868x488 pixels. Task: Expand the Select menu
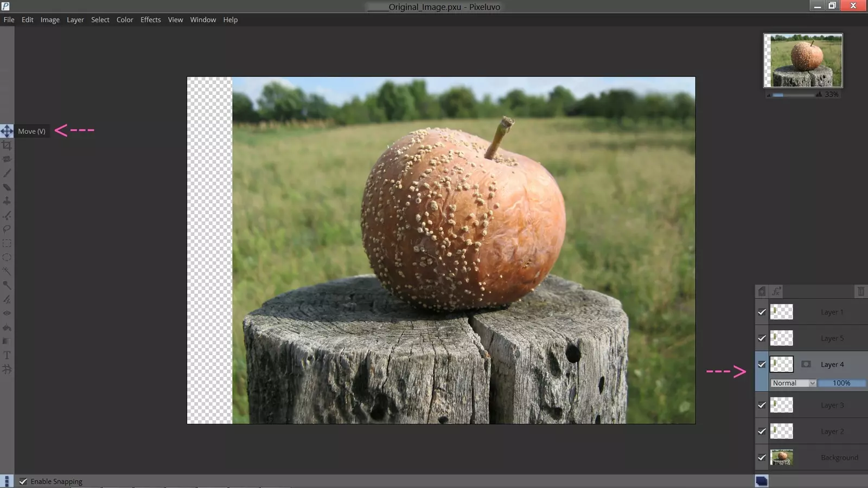tap(100, 20)
